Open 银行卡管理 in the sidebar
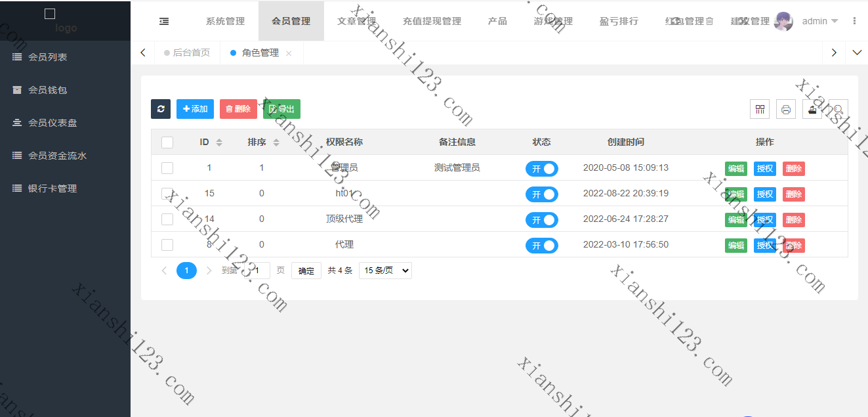 (65, 188)
